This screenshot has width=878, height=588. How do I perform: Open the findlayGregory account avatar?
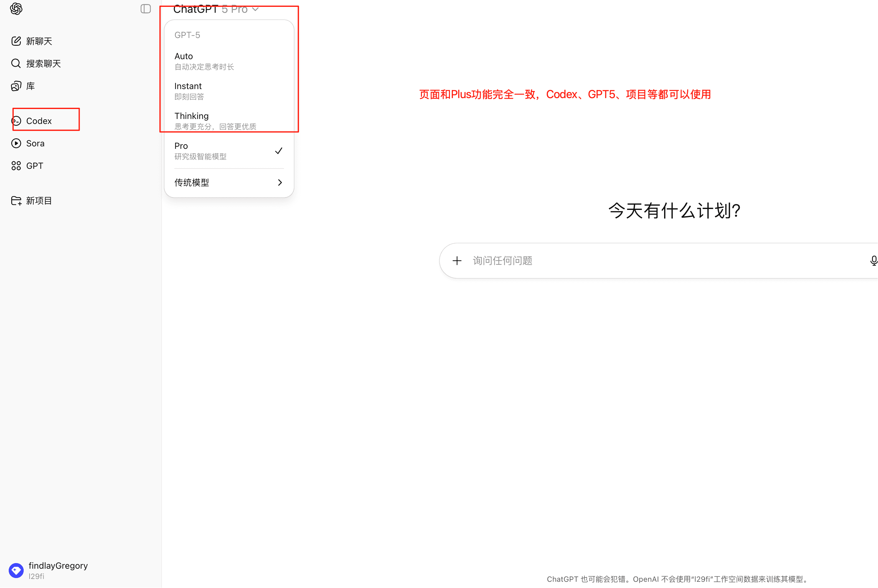point(16,570)
